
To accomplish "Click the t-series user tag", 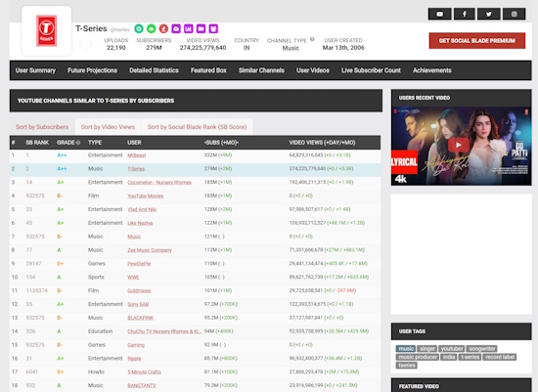I will (470, 357).
